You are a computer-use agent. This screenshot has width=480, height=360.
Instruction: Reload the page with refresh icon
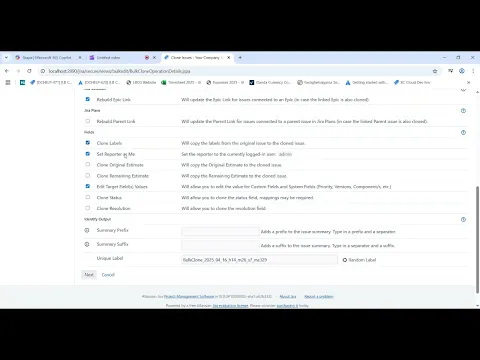[29, 71]
